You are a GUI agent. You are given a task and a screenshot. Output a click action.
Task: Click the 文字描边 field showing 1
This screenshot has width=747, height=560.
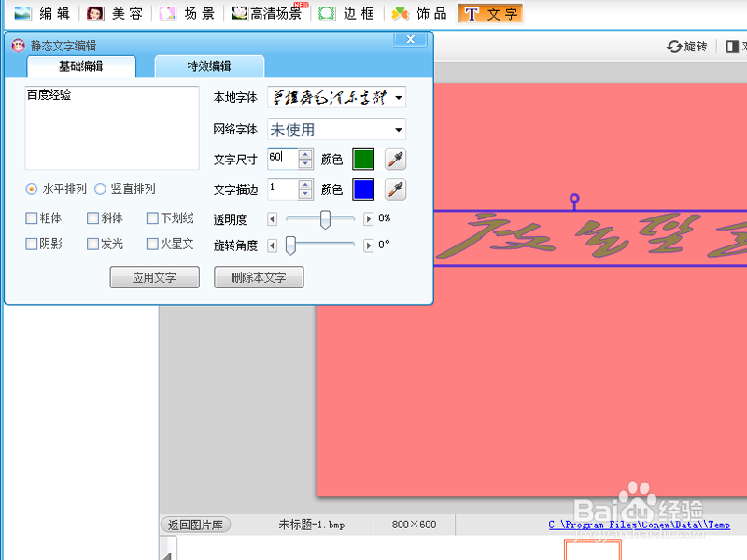(x=283, y=189)
